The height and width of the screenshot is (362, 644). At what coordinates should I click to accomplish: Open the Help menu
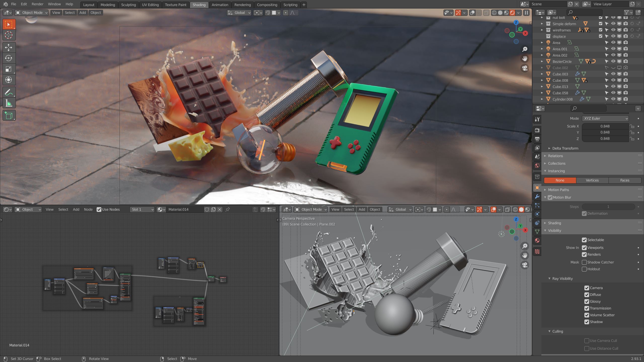[x=69, y=4]
